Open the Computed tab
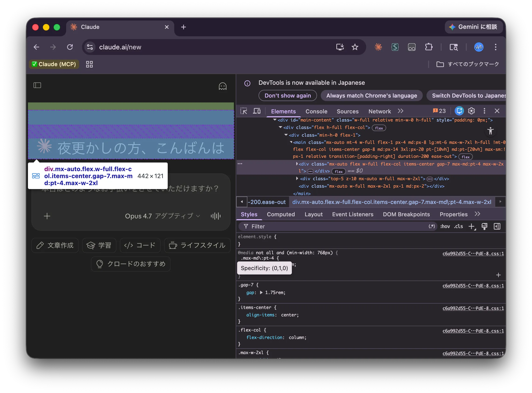 coord(281,214)
